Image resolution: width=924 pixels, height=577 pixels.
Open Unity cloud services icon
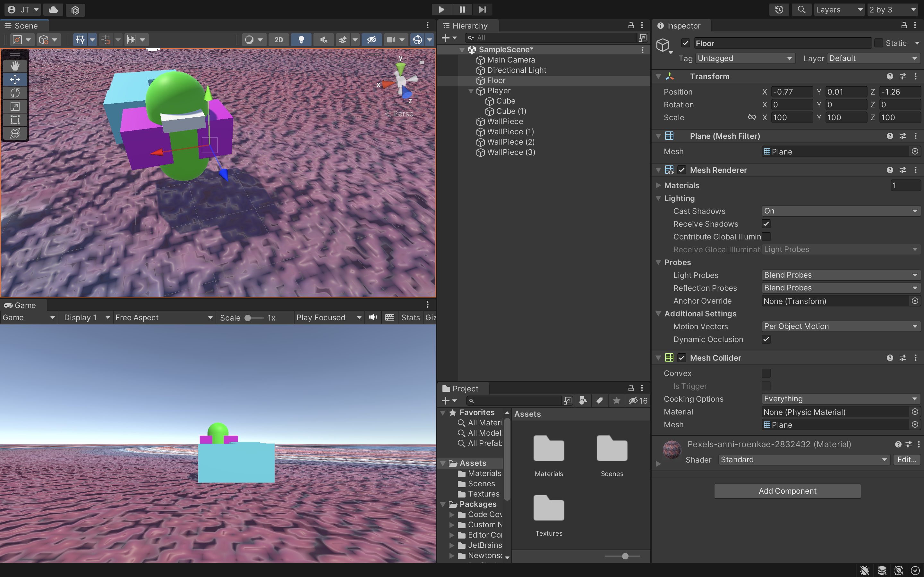pyautogui.click(x=54, y=10)
